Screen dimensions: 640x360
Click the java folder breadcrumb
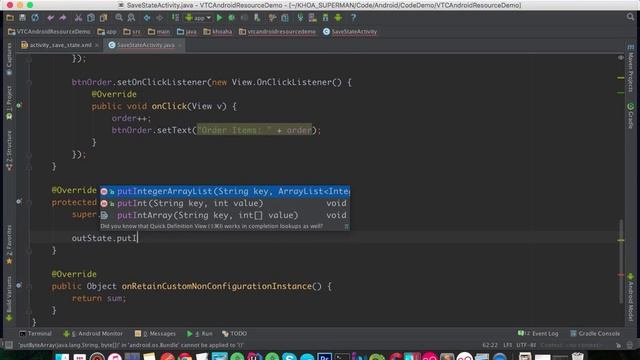coord(187,32)
